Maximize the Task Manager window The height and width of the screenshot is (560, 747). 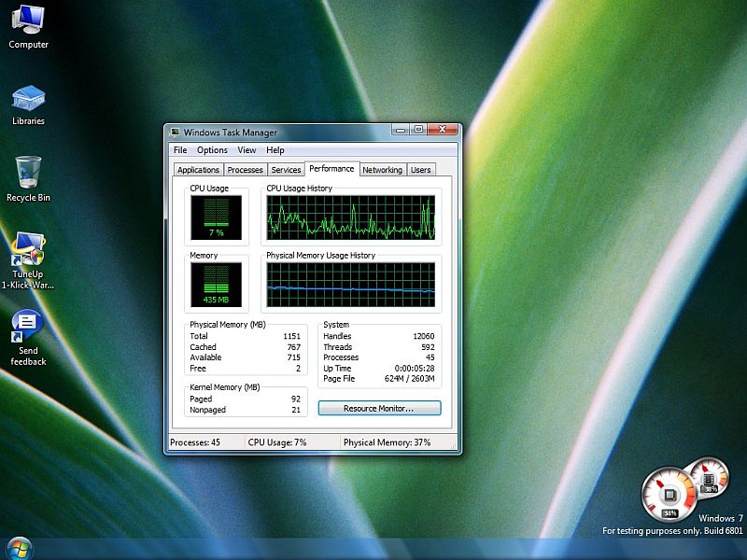click(418, 130)
